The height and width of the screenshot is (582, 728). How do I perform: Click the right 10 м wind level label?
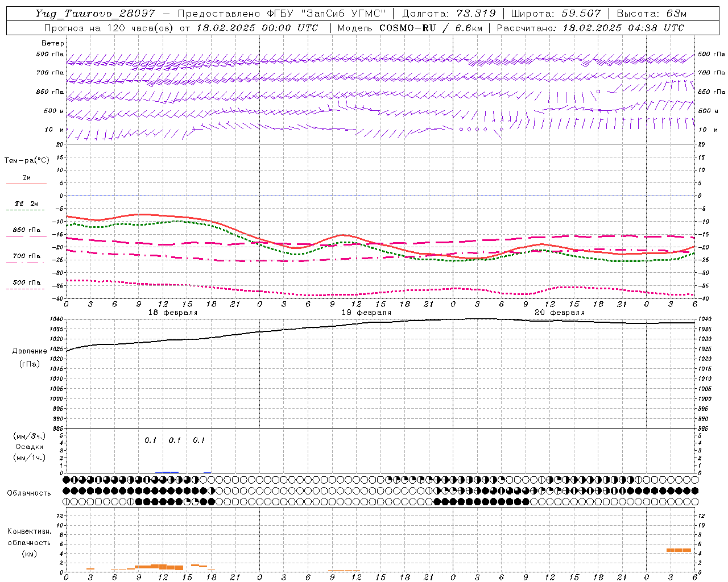(x=707, y=130)
